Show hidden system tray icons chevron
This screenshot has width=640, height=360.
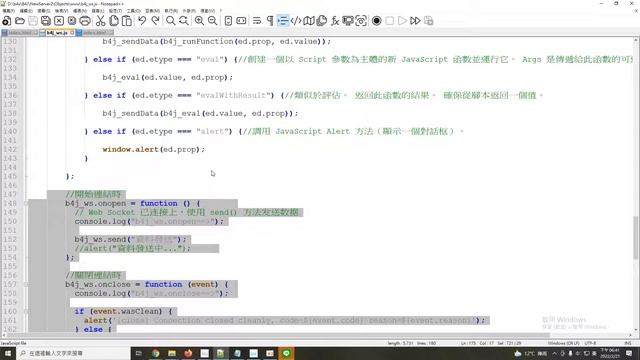(x=554, y=353)
